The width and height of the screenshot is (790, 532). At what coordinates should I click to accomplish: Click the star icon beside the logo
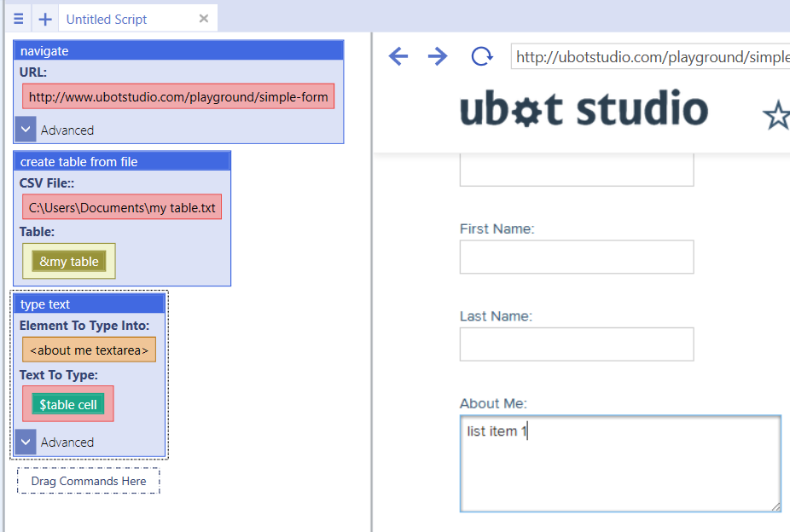(777, 115)
